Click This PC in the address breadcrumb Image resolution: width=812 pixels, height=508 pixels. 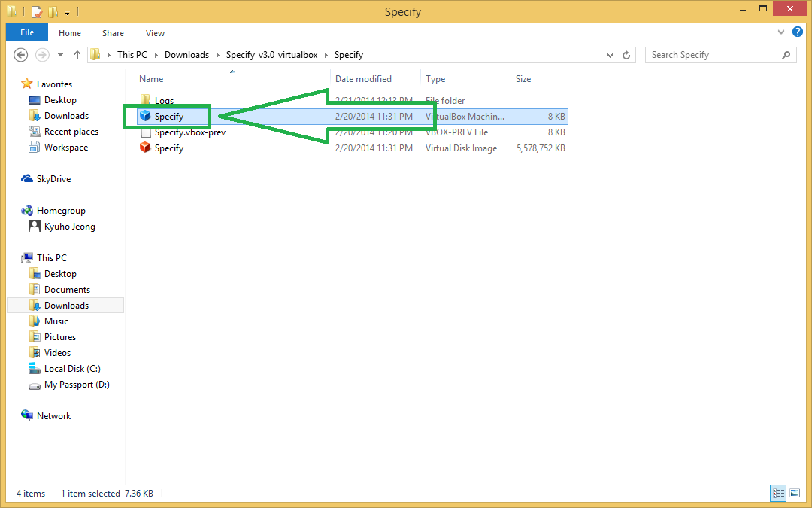132,55
